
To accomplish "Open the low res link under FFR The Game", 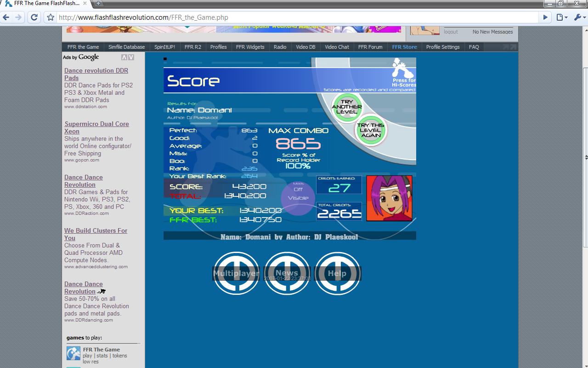I will click(90, 362).
